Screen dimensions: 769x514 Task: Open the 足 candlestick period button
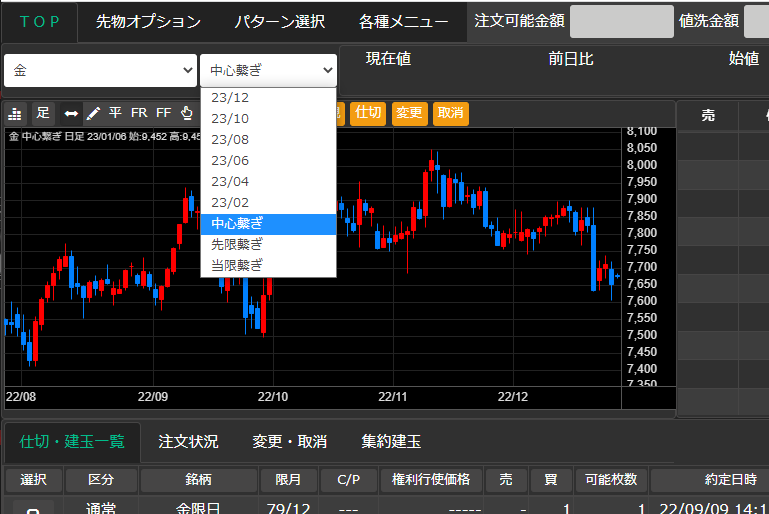click(43, 113)
